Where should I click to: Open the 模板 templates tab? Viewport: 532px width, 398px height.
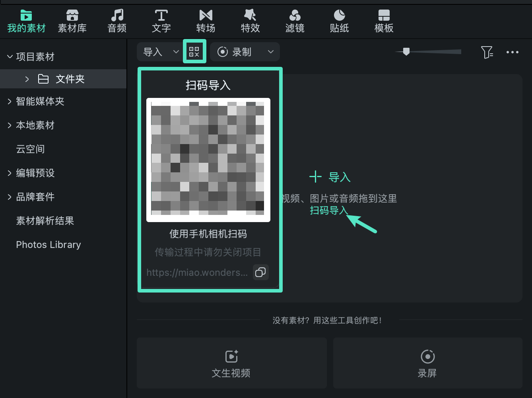click(384, 21)
